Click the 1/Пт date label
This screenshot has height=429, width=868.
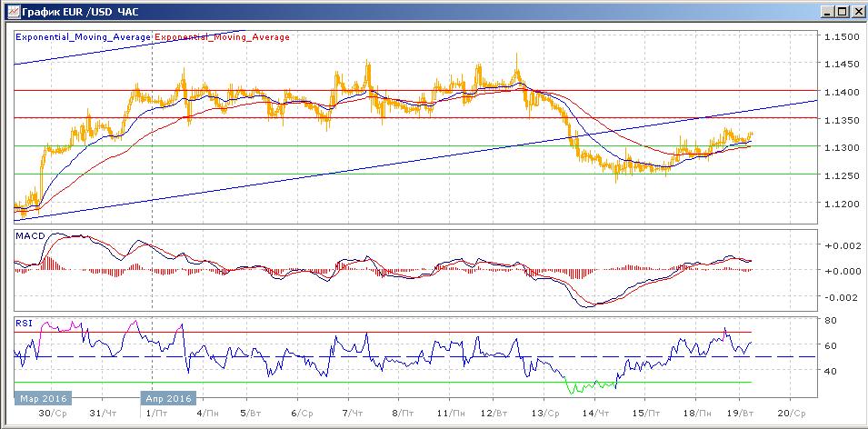156,413
